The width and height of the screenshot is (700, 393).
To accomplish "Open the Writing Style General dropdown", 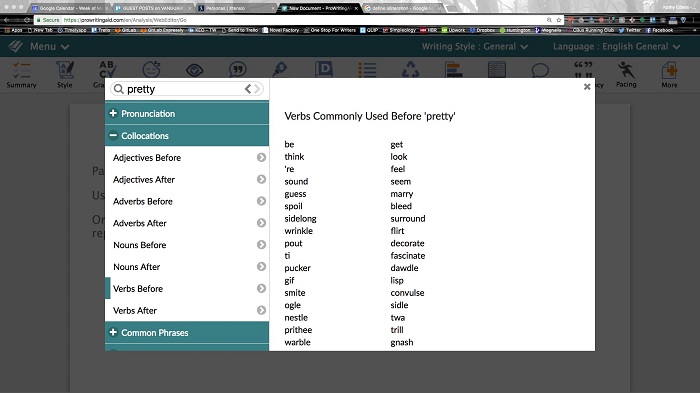I will tap(475, 46).
